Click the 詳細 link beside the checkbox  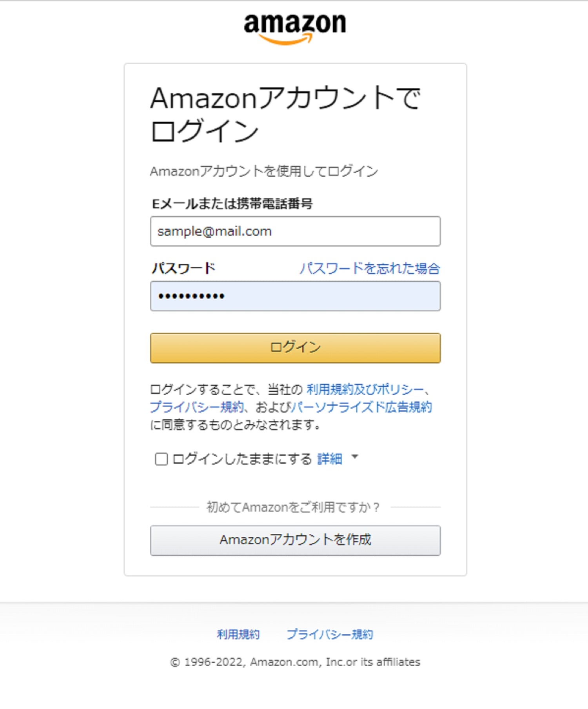click(x=330, y=459)
